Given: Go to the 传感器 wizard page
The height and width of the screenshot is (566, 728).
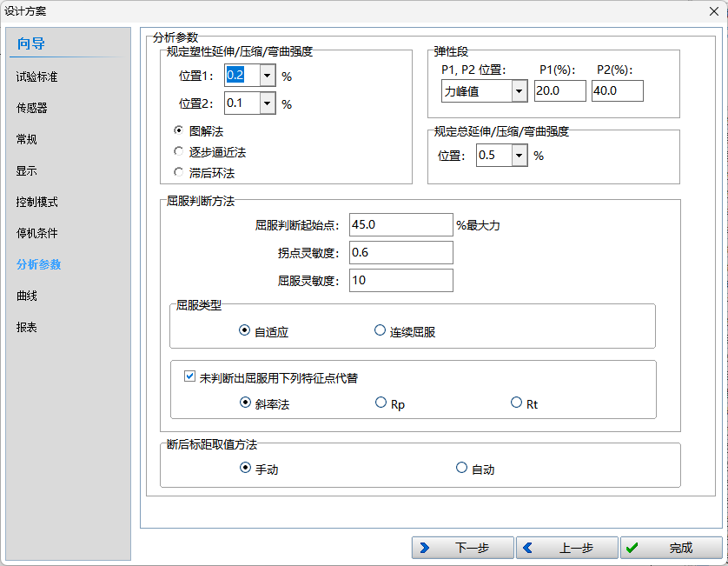Looking at the screenshot, I should pyautogui.click(x=31, y=108).
